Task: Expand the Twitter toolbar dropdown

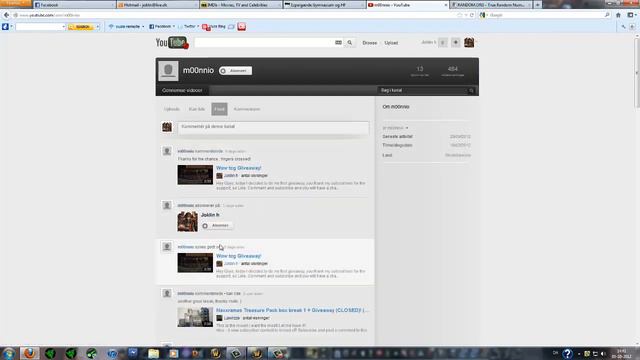Action: 198,27
